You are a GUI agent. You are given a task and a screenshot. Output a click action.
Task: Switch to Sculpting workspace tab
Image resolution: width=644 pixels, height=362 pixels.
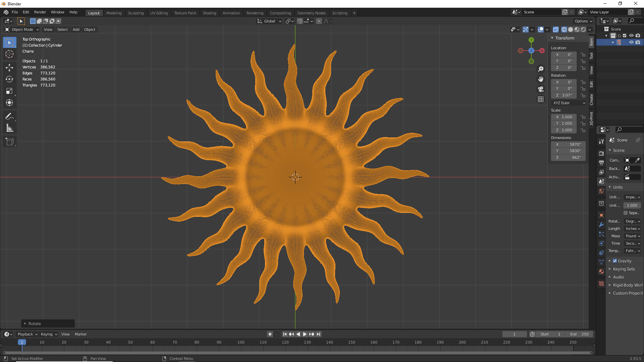pos(136,12)
